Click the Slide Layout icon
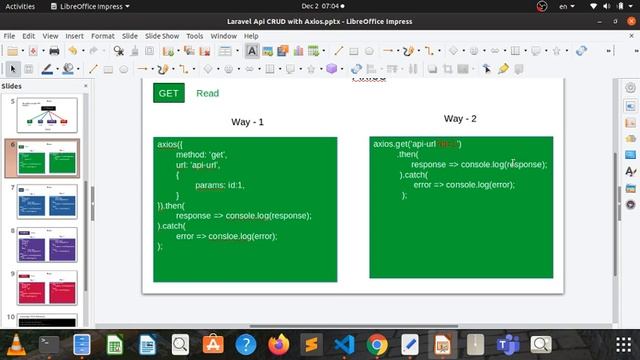Viewport: 640px width, 360px height. pos(225,51)
